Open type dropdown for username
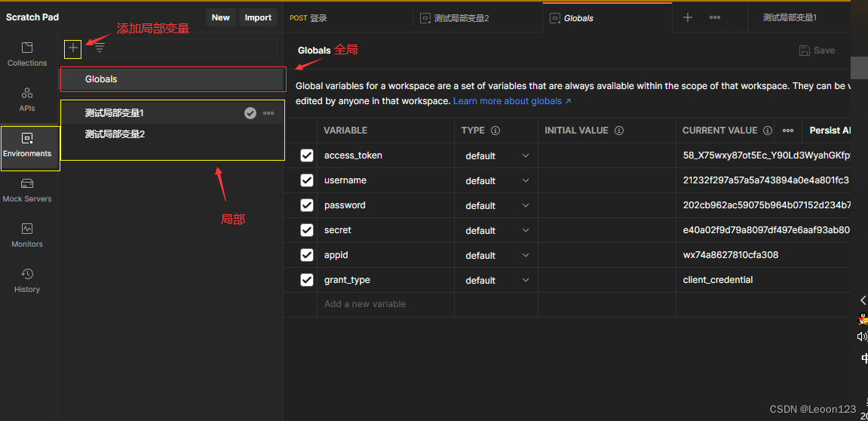Screen dimensions: 868x421 click(496, 181)
